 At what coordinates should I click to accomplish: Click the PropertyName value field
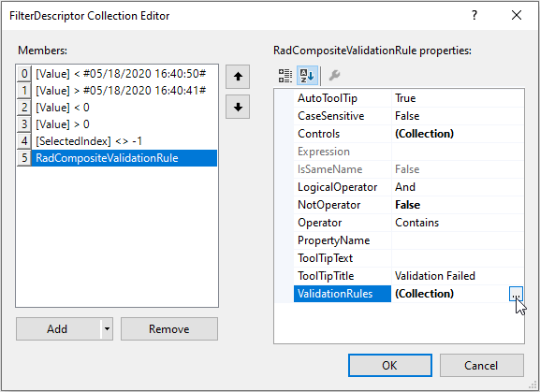click(458, 240)
